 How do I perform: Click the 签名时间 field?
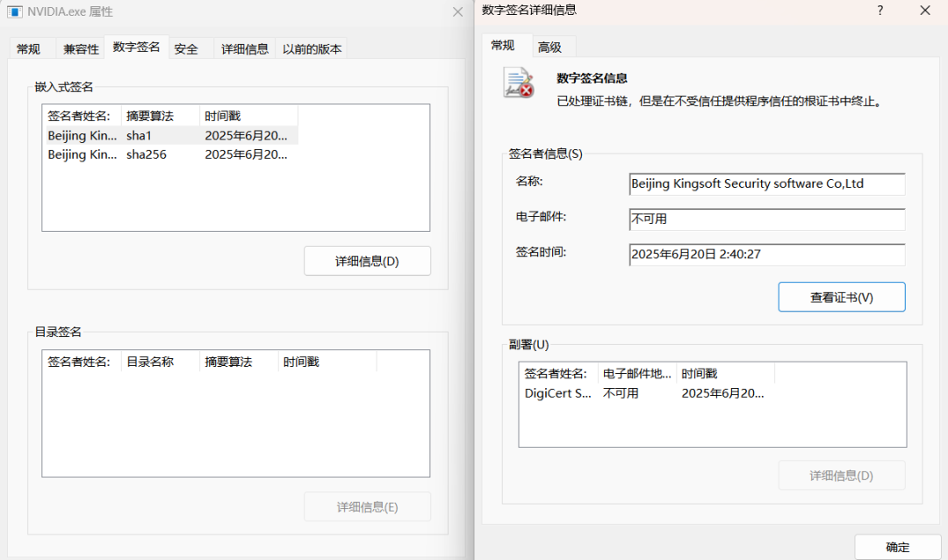point(766,254)
